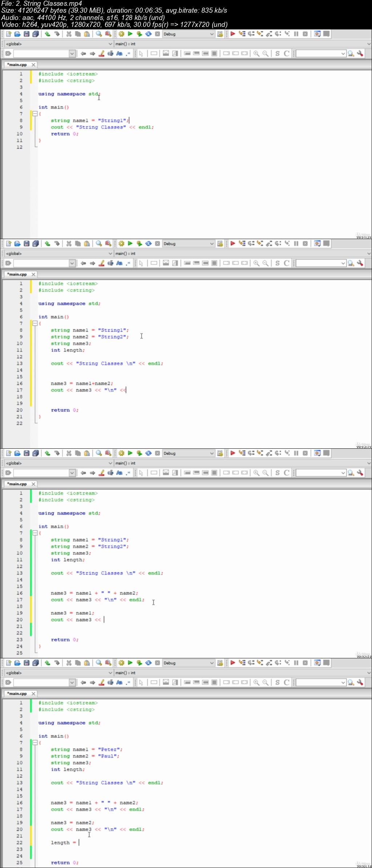Click Save icon in frame with only name1 declared
The image size is (372, 868).
click(27, 34)
